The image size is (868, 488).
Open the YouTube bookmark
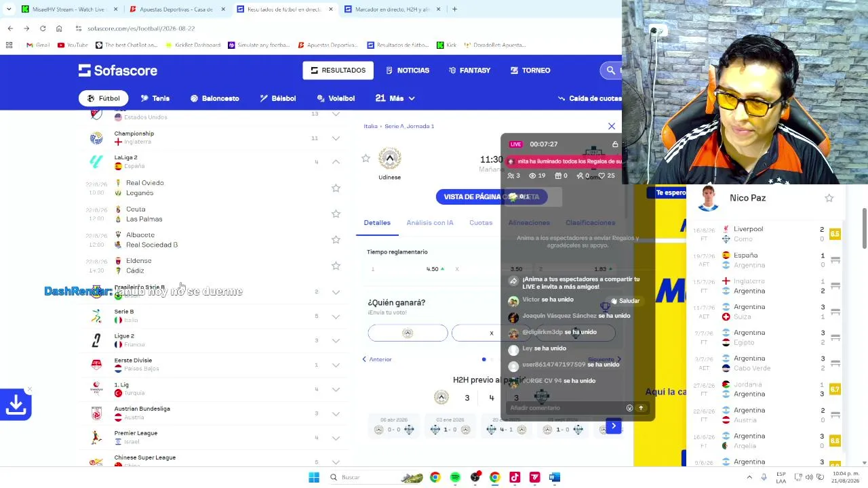coord(73,45)
